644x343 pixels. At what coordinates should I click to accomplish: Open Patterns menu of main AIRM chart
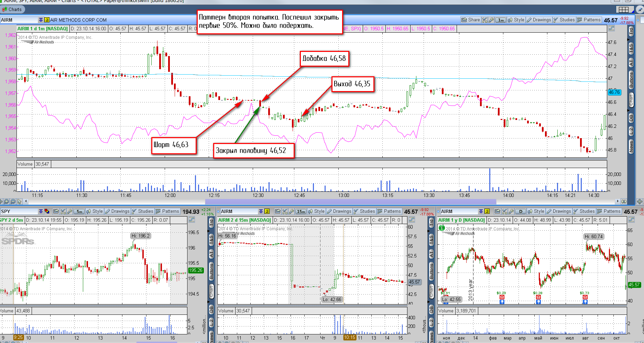589,20
